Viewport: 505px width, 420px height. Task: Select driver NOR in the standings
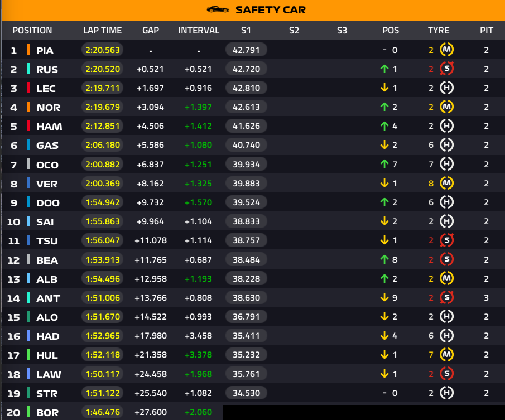click(48, 108)
